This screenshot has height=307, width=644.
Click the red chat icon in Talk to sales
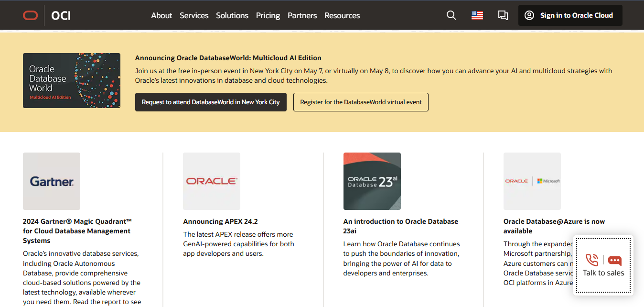coord(615,261)
